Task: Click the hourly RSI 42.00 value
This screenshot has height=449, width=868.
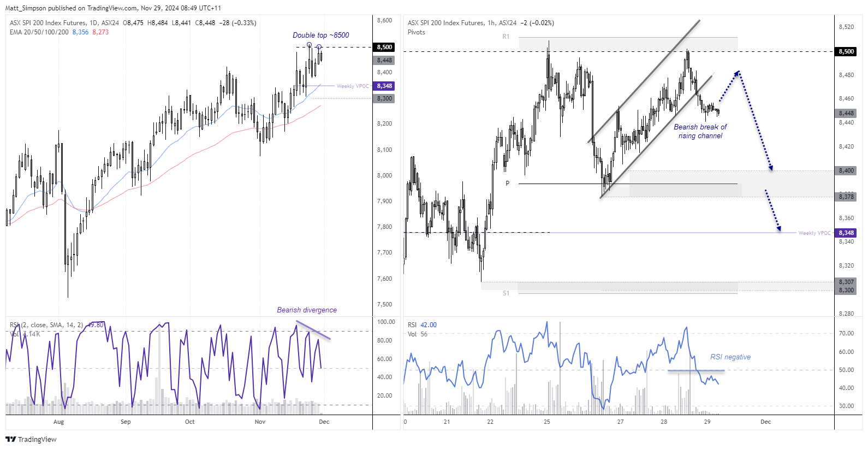Action: (429, 325)
